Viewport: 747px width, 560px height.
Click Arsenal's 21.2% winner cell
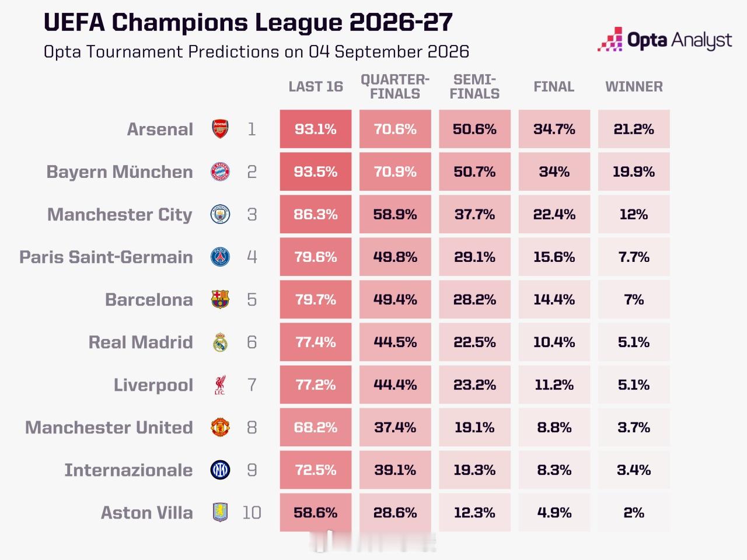[634, 129]
